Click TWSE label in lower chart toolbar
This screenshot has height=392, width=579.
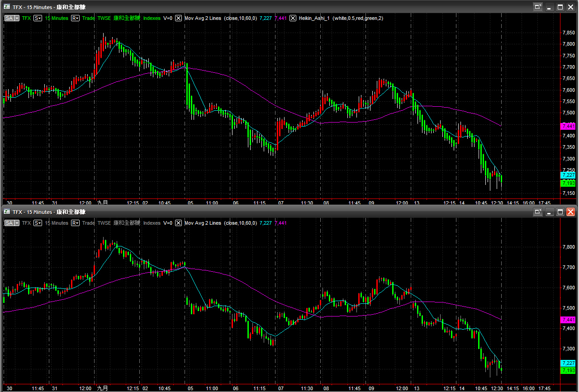[x=104, y=223]
